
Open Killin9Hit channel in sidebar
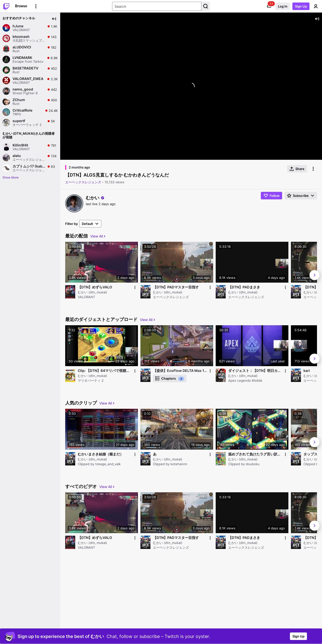click(x=30, y=147)
